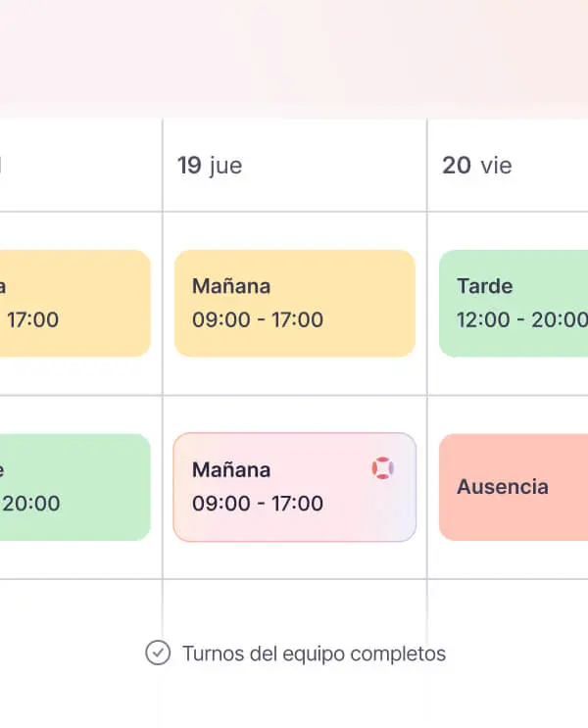Click the "09:00 - 17:00" time in yellow card
This screenshot has height=728, width=588.
click(x=258, y=319)
